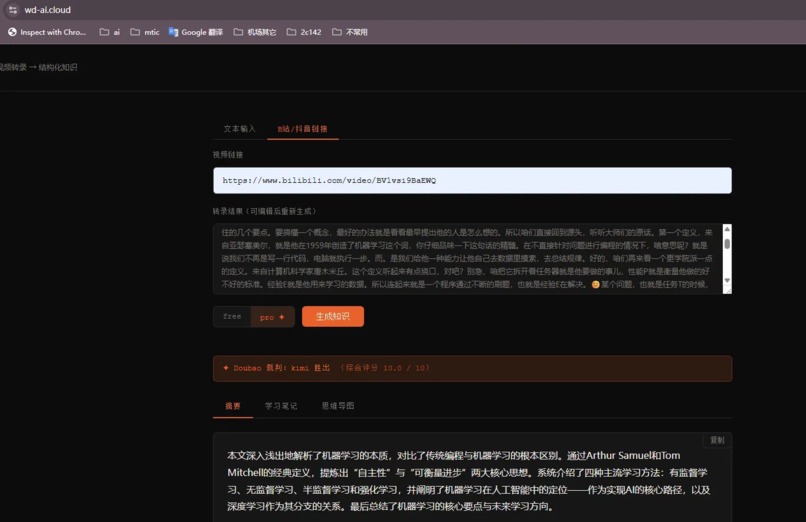Open the mtic bookmark folder

tap(144, 32)
